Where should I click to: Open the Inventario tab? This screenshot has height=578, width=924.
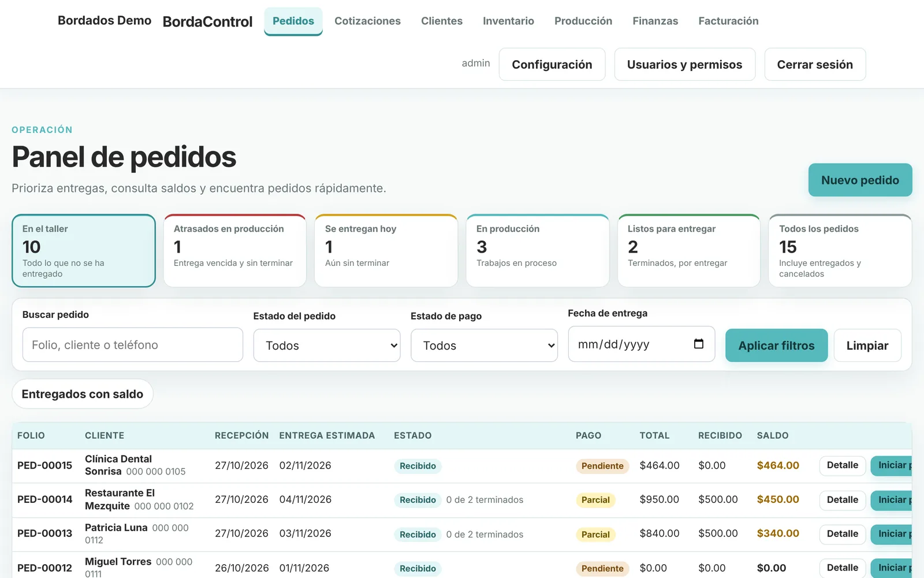point(508,21)
